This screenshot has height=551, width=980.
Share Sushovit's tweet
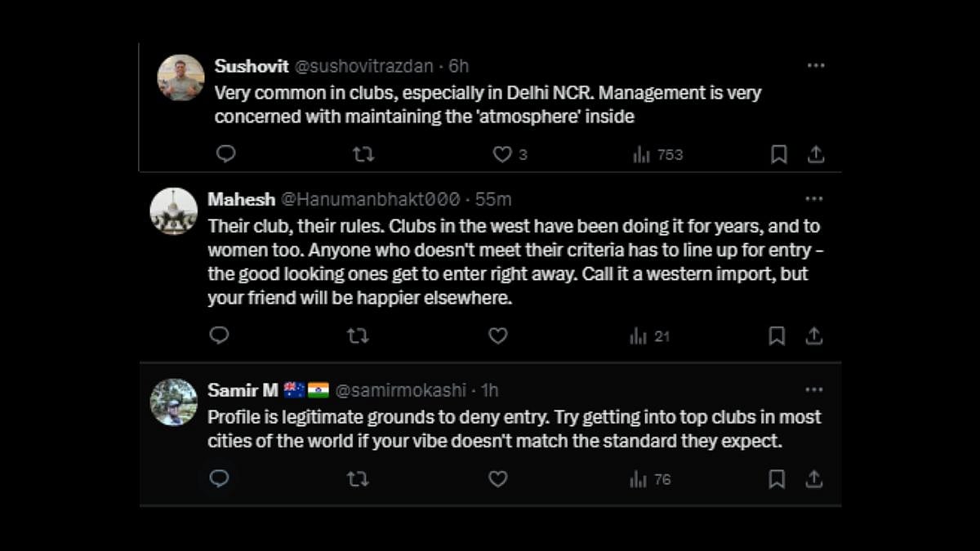pyautogui.click(x=815, y=154)
